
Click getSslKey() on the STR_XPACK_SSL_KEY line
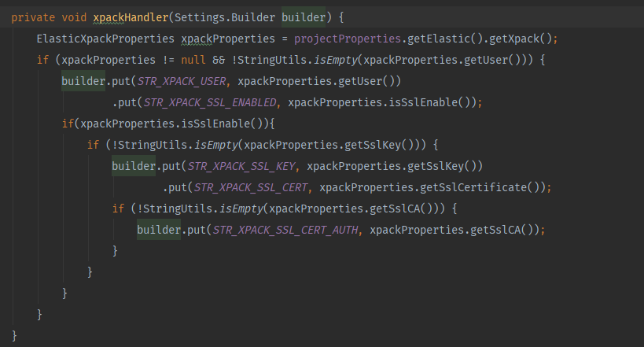pyautogui.click(x=442, y=167)
